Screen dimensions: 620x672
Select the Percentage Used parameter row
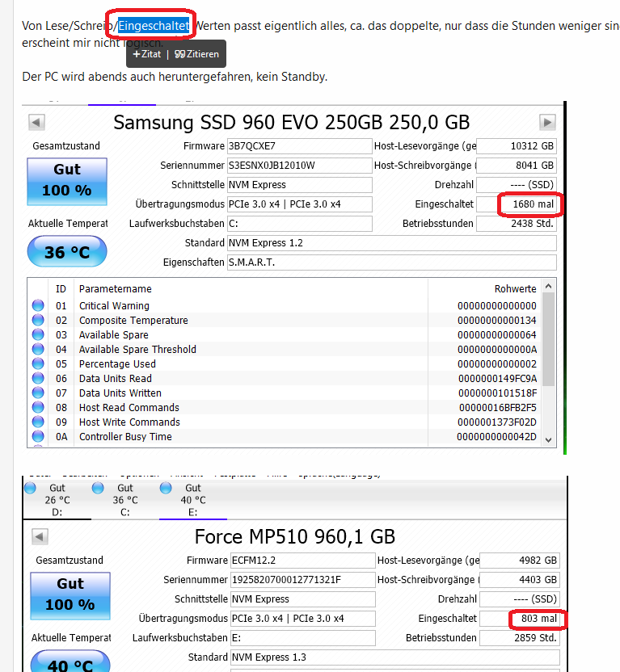click(285, 363)
